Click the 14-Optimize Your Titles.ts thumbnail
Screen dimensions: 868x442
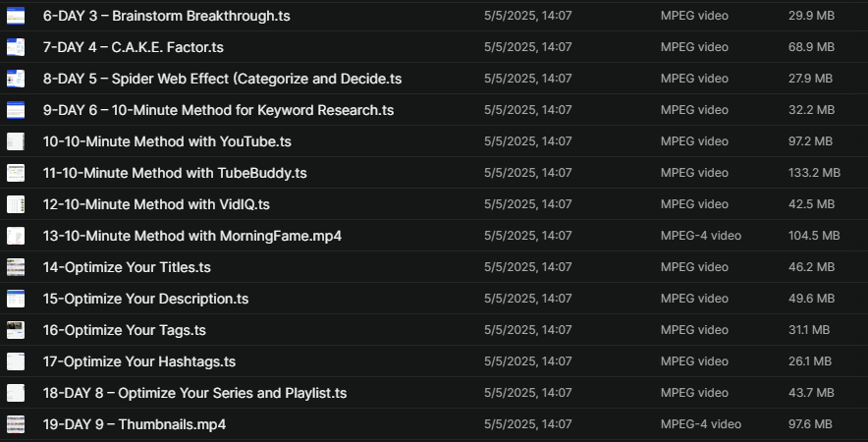[x=16, y=267]
